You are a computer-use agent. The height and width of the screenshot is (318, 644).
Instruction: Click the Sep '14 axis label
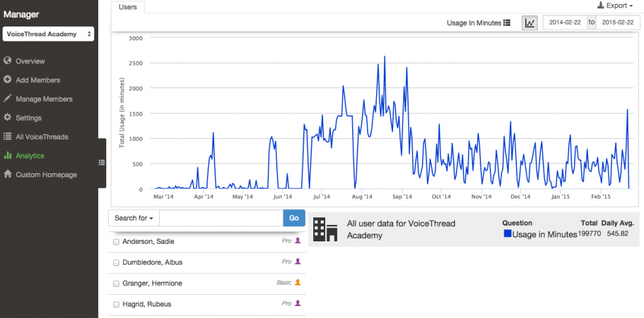402,197
